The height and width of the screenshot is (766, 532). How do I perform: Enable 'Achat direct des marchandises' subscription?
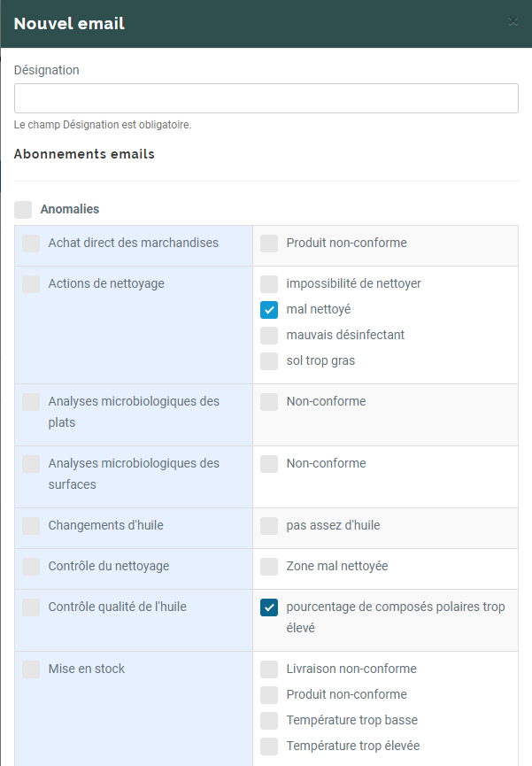point(30,243)
